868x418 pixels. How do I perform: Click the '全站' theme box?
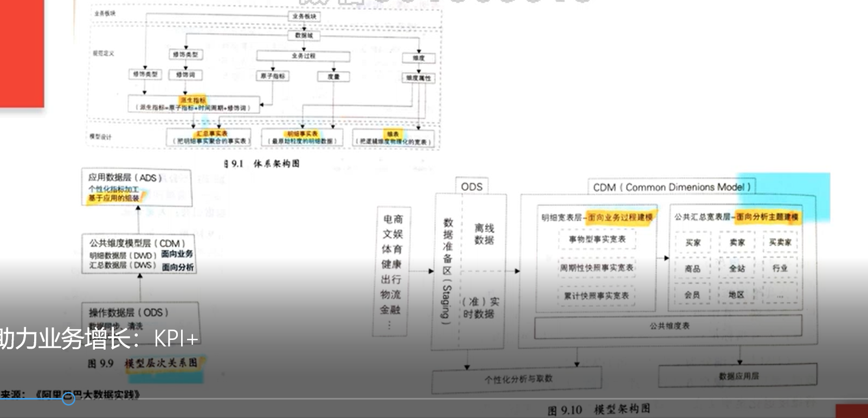click(737, 268)
